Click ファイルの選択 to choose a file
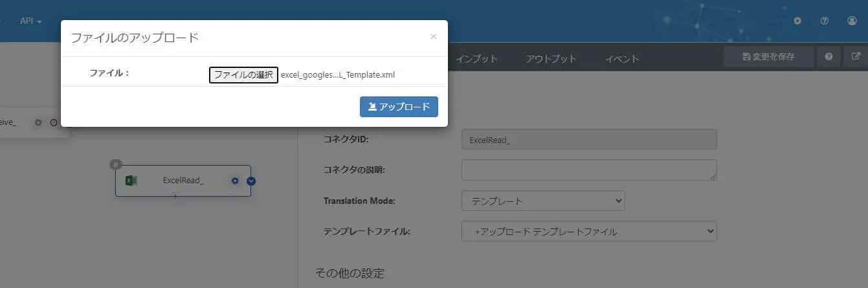Viewport: 868px width, 288px height. tap(243, 75)
